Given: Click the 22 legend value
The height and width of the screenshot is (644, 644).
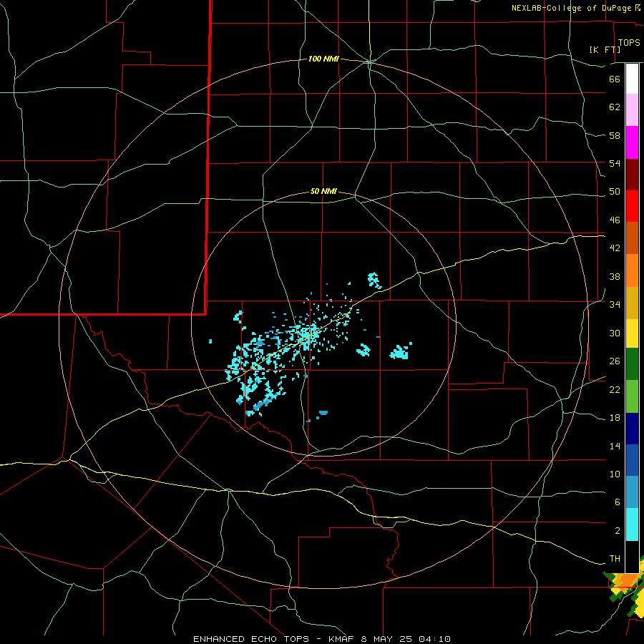Looking at the screenshot, I should 615,389.
